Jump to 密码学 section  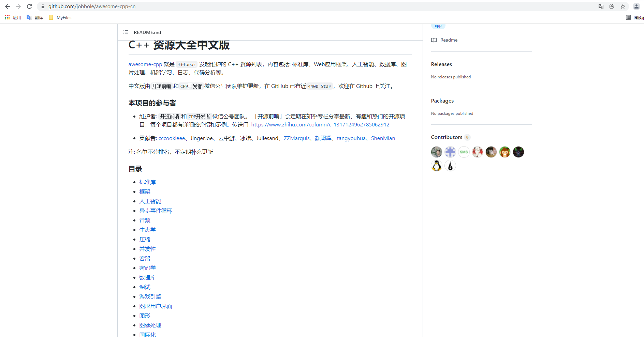(x=148, y=268)
